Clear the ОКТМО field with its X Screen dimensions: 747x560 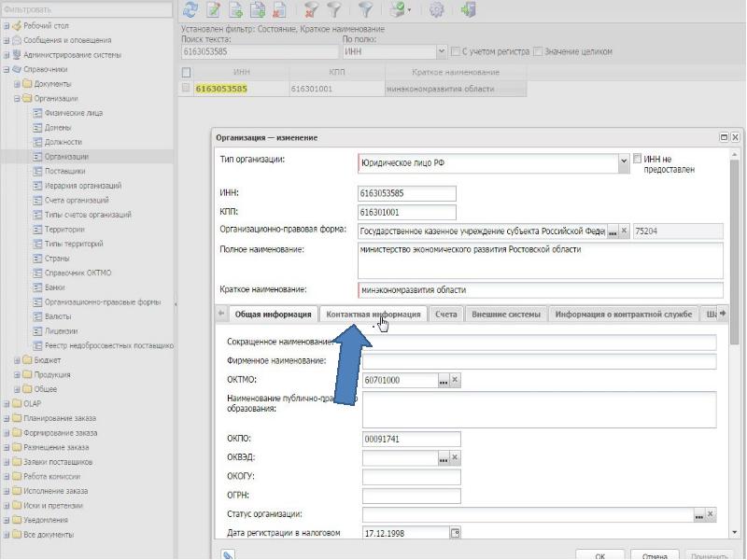pyautogui.click(x=455, y=380)
